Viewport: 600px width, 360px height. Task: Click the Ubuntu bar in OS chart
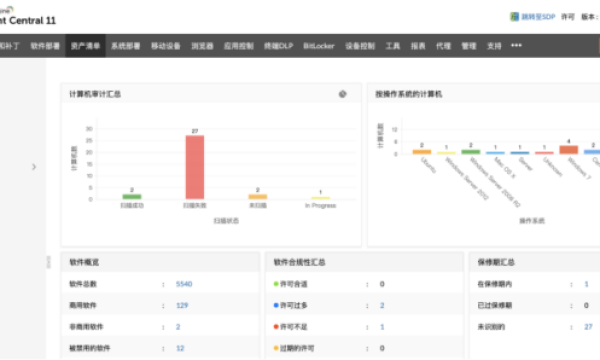tap(422, 151)
